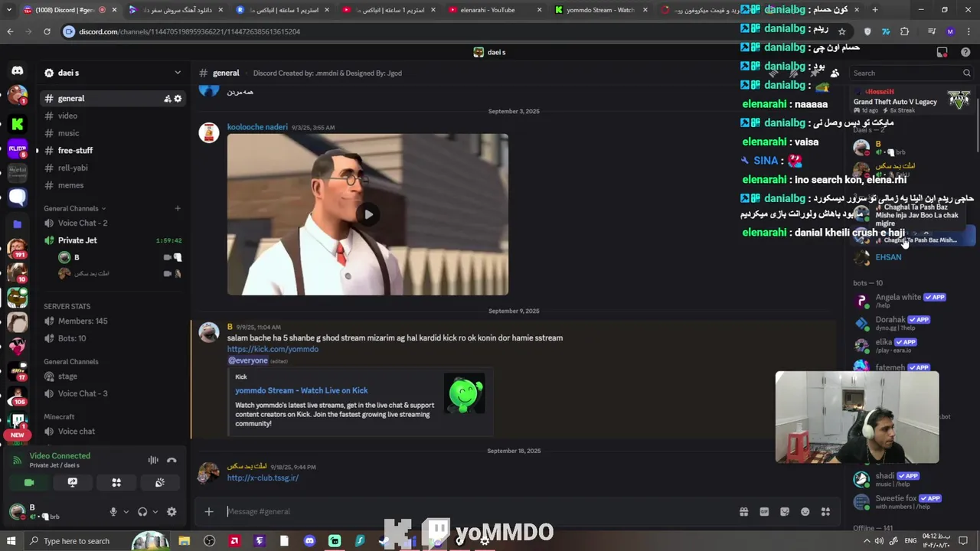
Task: Open yommdo Stream Watch Live embed title
Action: [x=302, y=390]
